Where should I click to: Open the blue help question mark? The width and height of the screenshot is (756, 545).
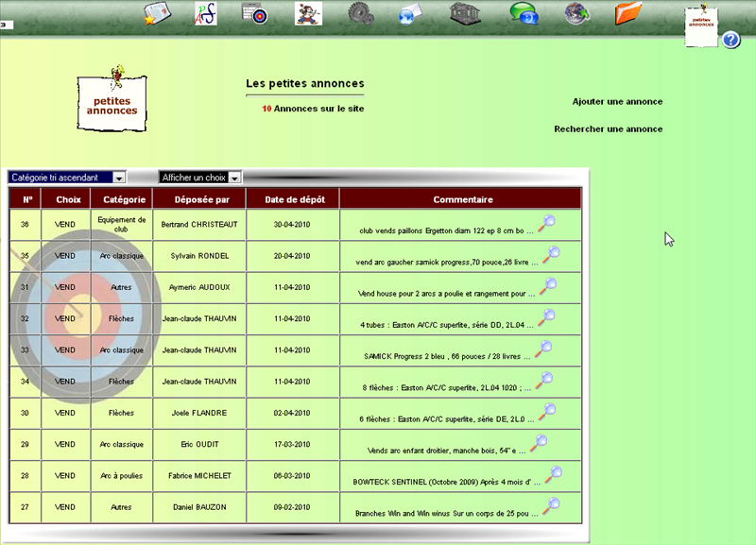[x=730, y=40]
